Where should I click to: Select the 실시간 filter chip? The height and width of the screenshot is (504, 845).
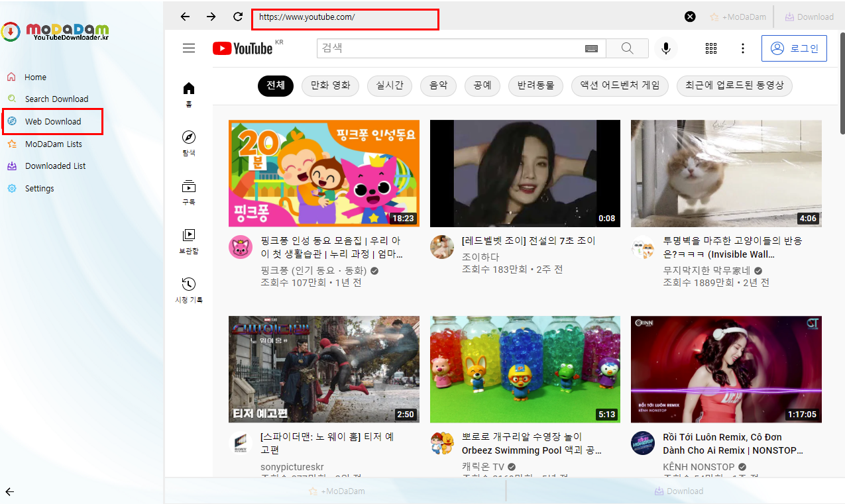pyautogui.click(x=390, y=85)
